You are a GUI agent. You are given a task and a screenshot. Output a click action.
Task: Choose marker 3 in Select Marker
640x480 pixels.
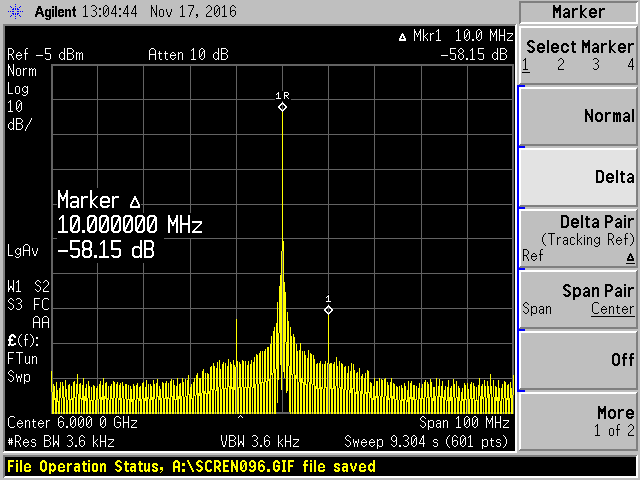pyautogui.click(x=597, y=65)
